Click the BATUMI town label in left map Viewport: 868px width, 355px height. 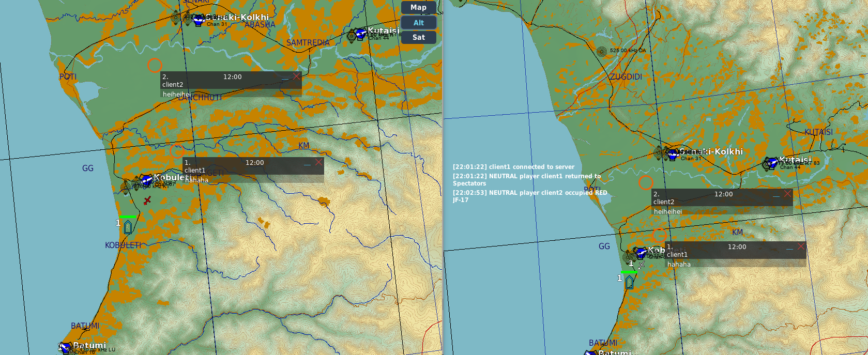[85, 326]
